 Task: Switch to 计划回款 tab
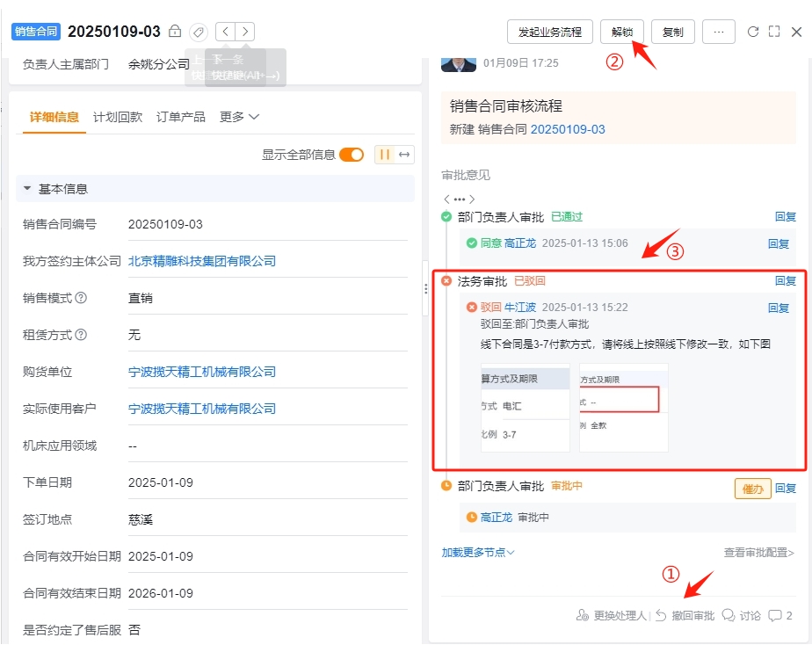(x=118, y=117)
